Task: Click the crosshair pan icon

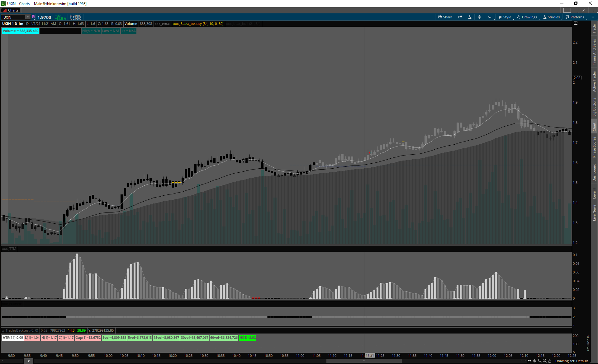Action: coord(535,361)
